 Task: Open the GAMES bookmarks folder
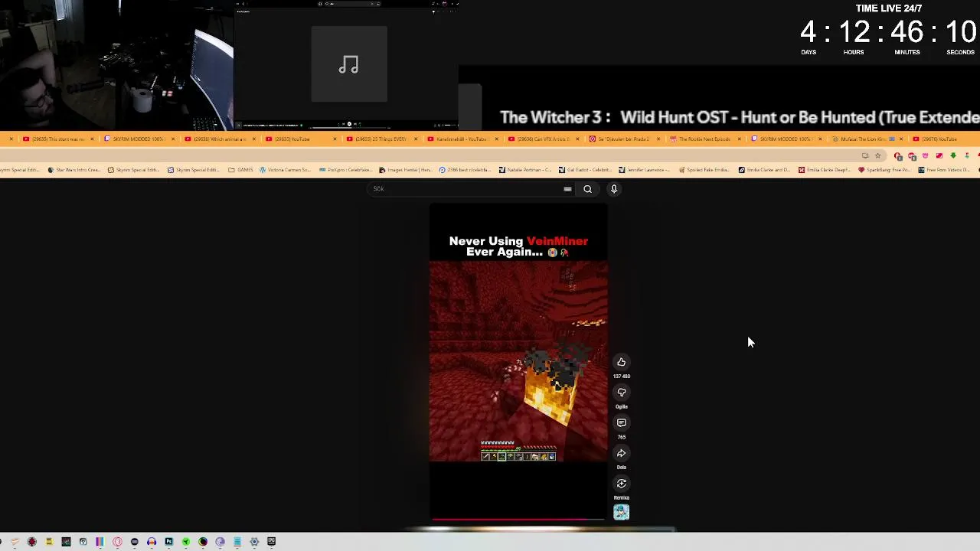(240, 170)
